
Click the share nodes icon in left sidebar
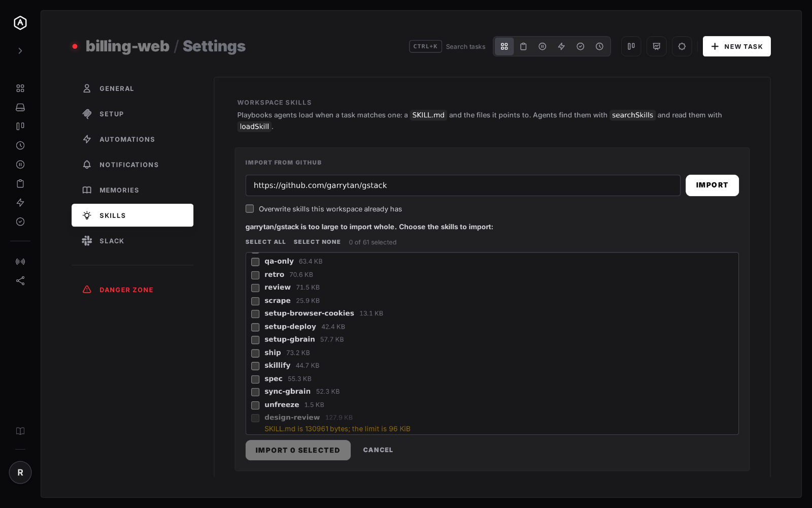(20, 281)
